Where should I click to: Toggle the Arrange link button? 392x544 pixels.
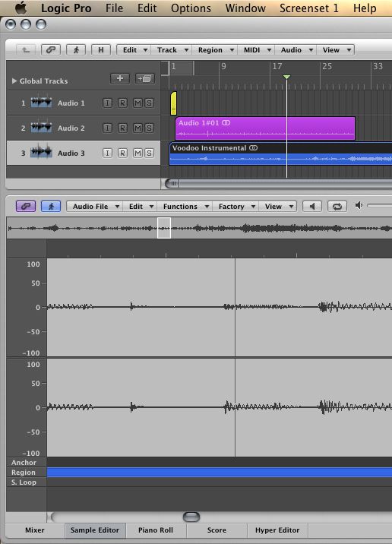coord(51,50)
